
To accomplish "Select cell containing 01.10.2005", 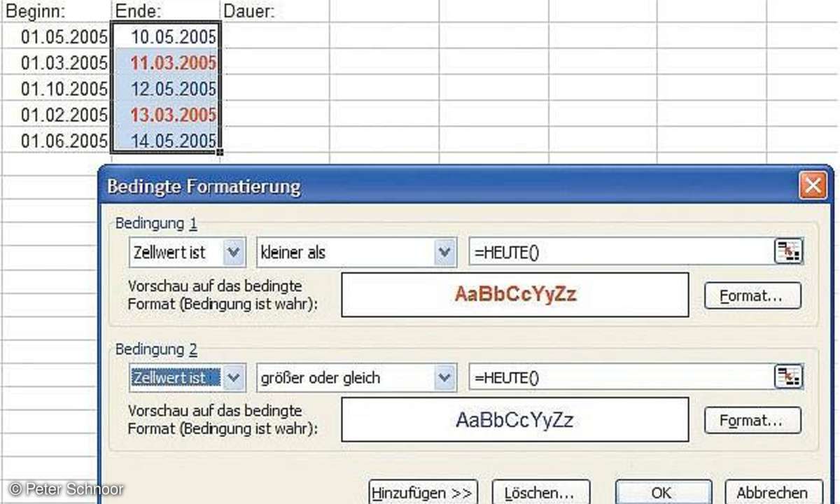I will pyautogui.click(x=56, y=88).
